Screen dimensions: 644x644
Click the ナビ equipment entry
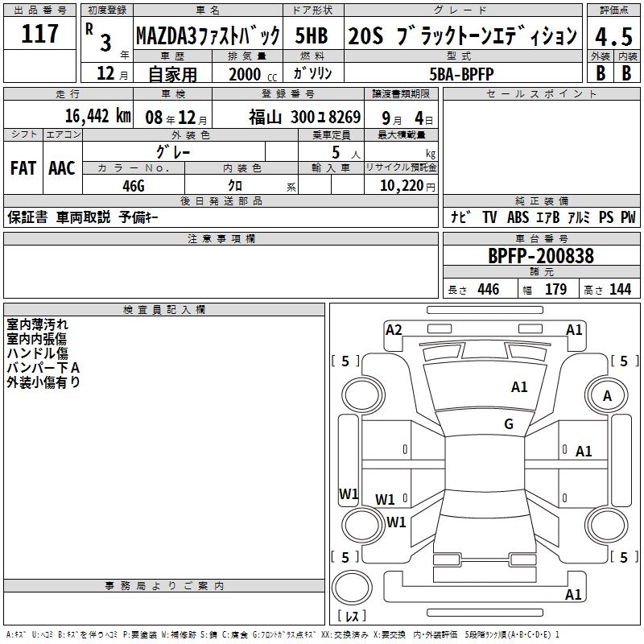pyautogui.click(x=460, y=217)
